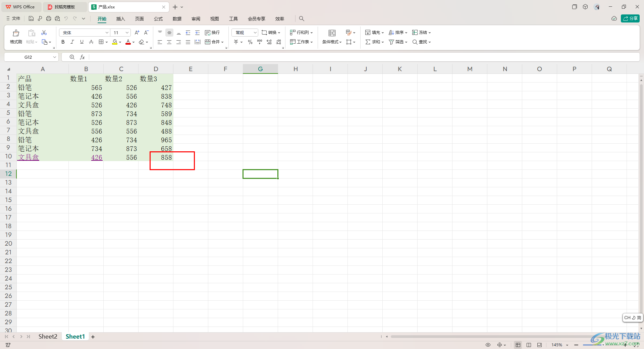Open the font size dropdown showing 11
The image size is (644, 349).
pos(127,33)
